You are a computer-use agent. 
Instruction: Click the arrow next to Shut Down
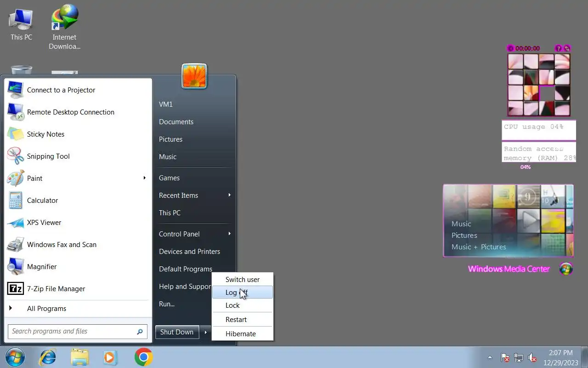point(206,332)
